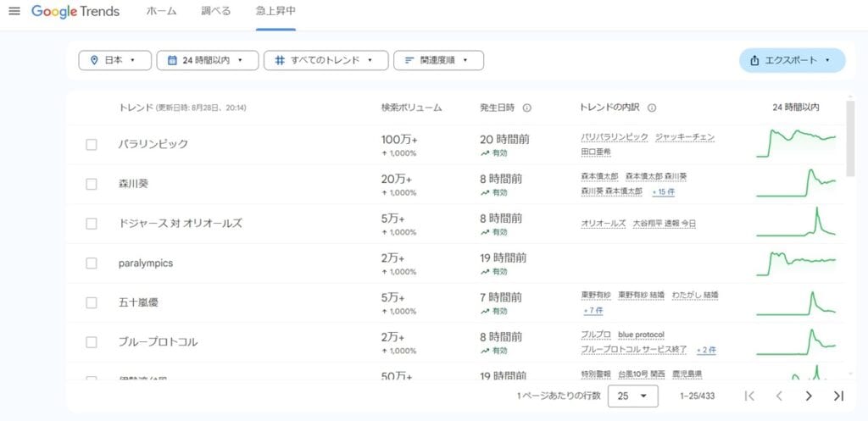Click the 1–25/433 page range text
This screenshot has width=868, height=421.
(698, 396)
